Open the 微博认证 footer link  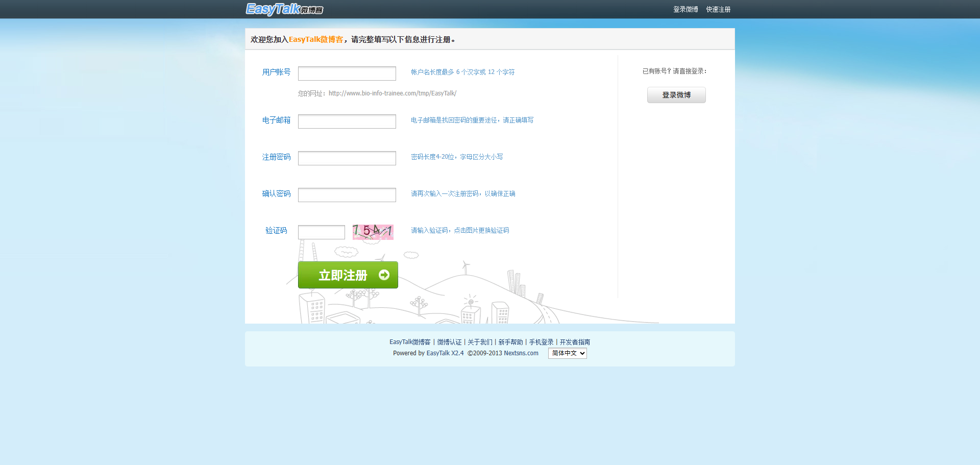pos(449,342)
